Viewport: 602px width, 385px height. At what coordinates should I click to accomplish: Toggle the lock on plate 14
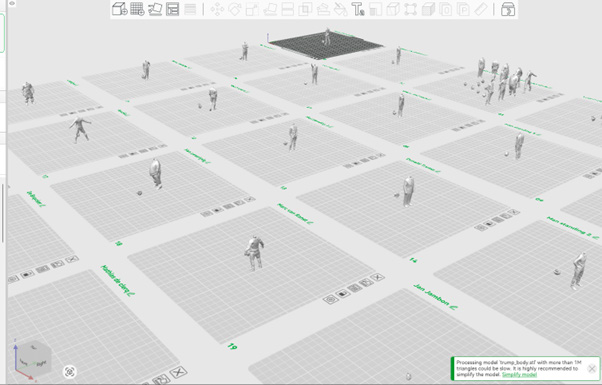click(x=490, y=223)
